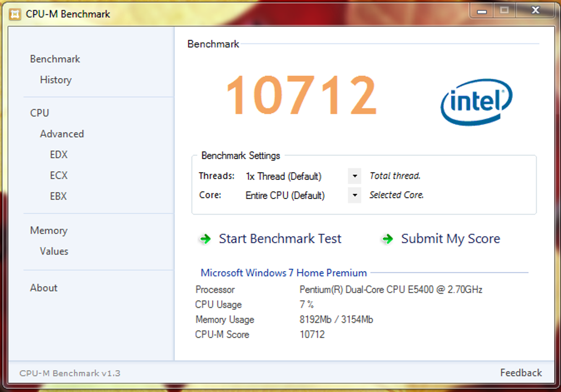The height and width of the screenshot is (392, 561).
Task: Click the Total thread. hint text
Action: (x=395, y=176)
